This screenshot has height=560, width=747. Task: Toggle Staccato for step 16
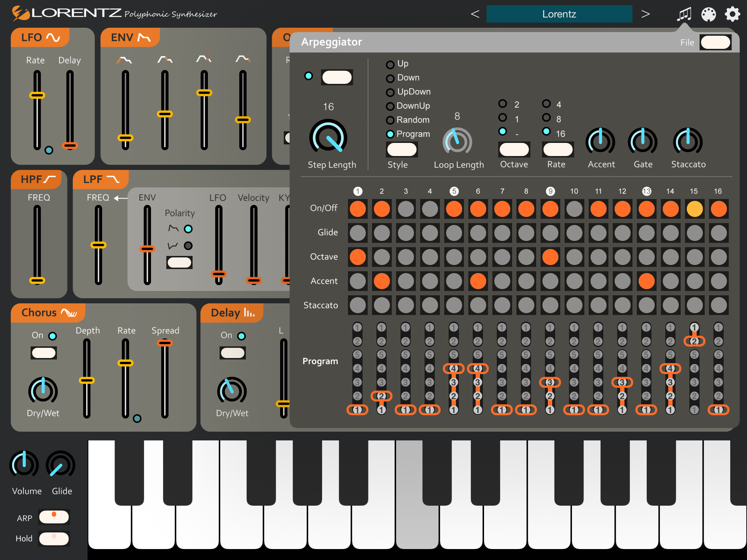pos(719,305)
